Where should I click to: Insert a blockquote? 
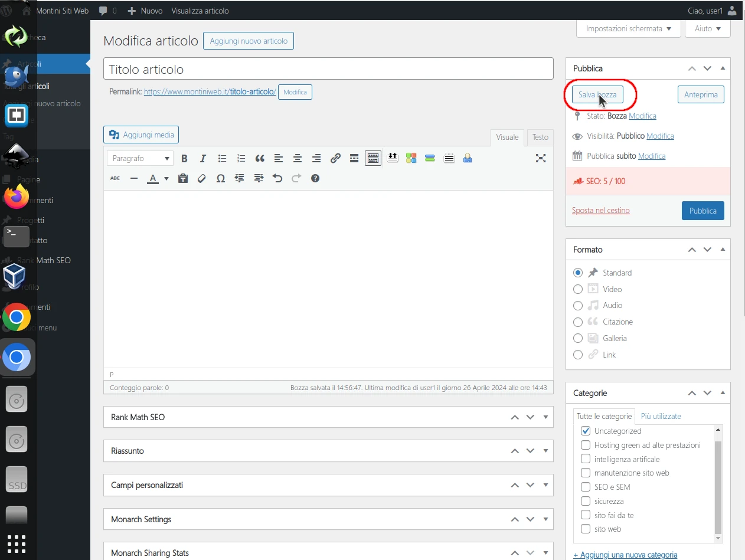[x=260, y=158]
